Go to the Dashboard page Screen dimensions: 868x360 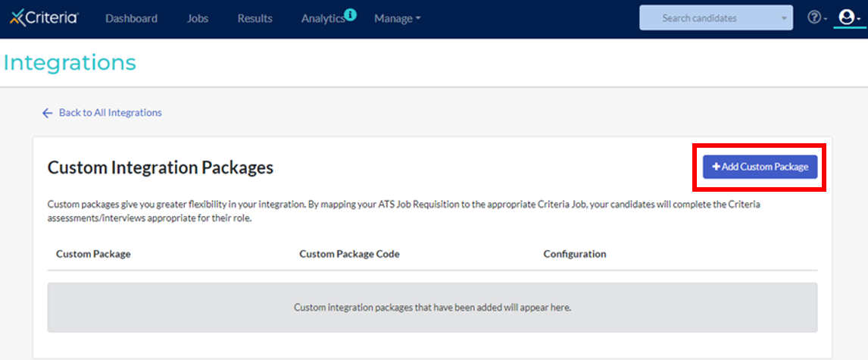[131, 18]
